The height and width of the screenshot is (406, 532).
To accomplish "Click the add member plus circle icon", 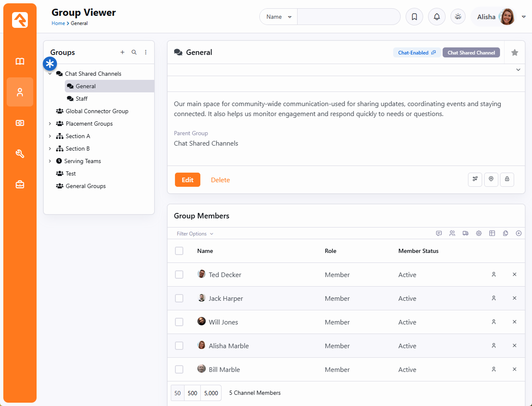I will [x=519, y=233].
